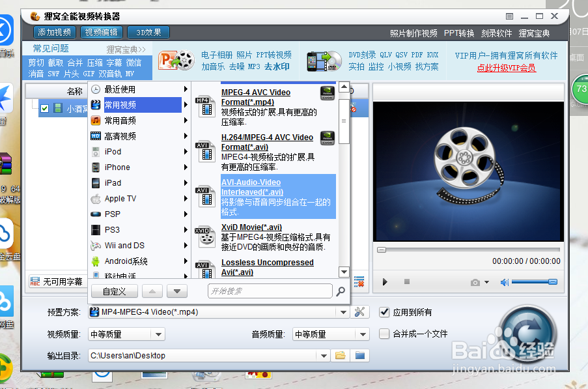Open the title bar menu icon

[x=509, y=16]
